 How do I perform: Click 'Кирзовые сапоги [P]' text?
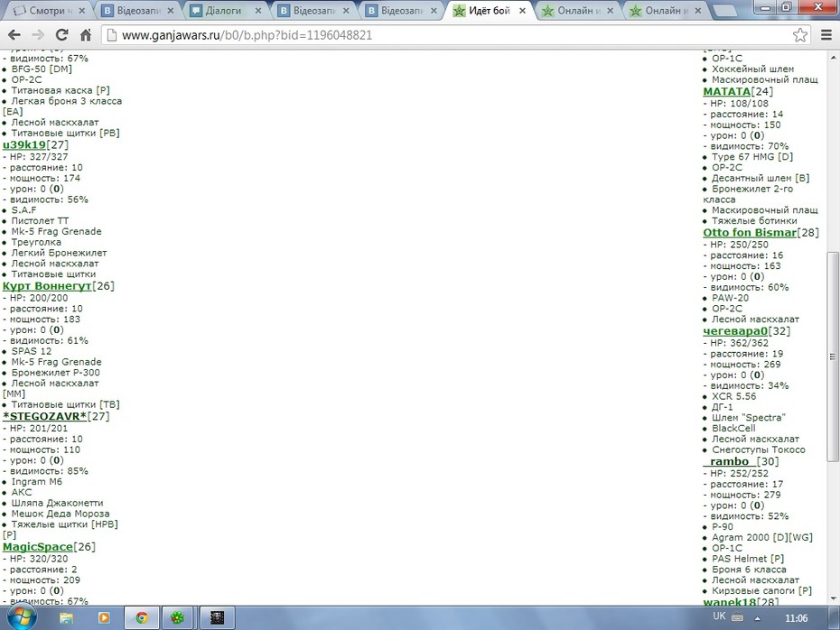761,591
